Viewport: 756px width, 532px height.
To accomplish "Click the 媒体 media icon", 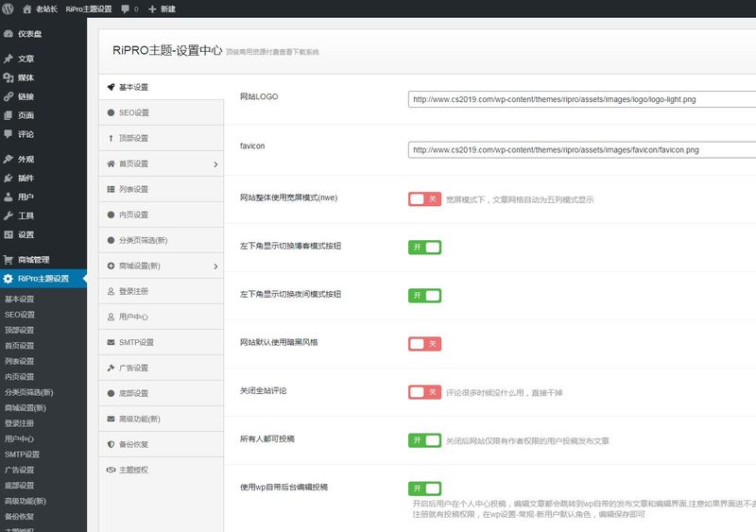I will [9, 77].
